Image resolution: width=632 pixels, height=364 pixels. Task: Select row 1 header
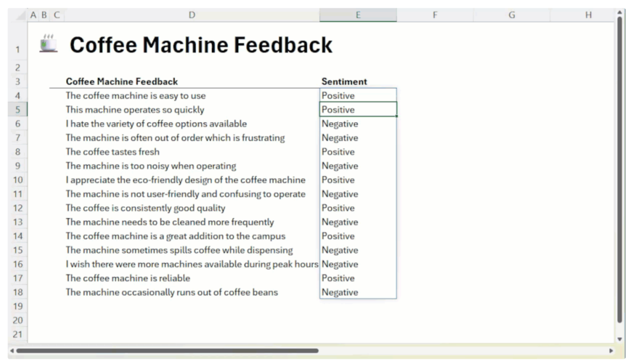coord(18,42)
